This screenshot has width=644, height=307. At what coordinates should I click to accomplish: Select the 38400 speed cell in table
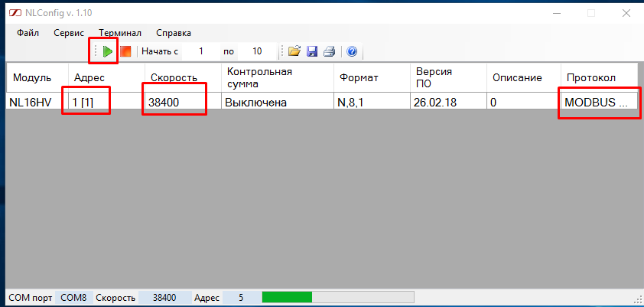(x=183, y=101)
